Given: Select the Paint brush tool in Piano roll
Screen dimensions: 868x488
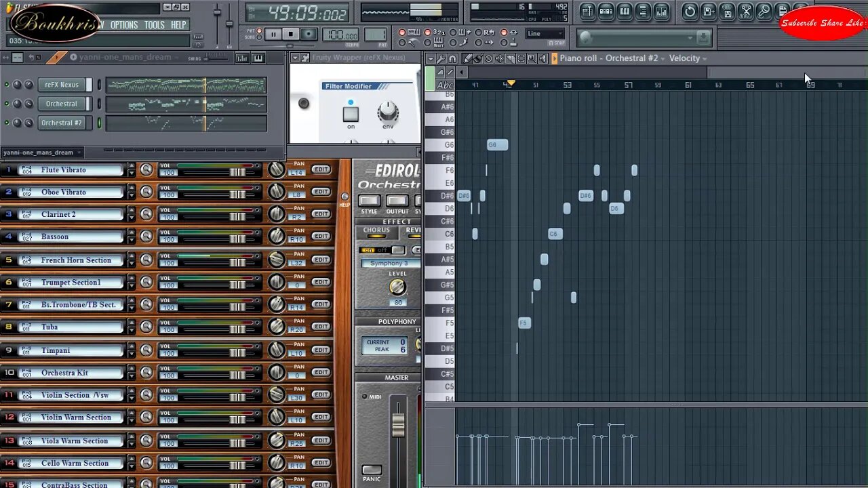Looking at the screenshot, I should click(477, 58).
